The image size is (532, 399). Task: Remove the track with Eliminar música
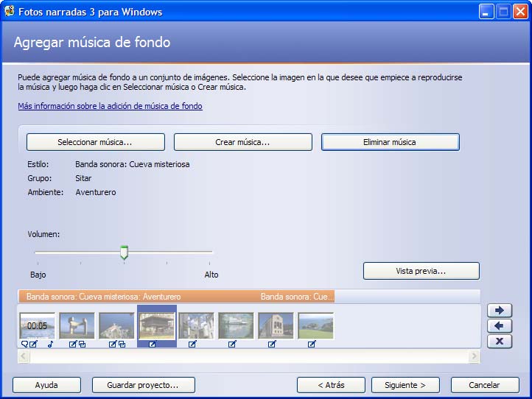click(391, 142)
